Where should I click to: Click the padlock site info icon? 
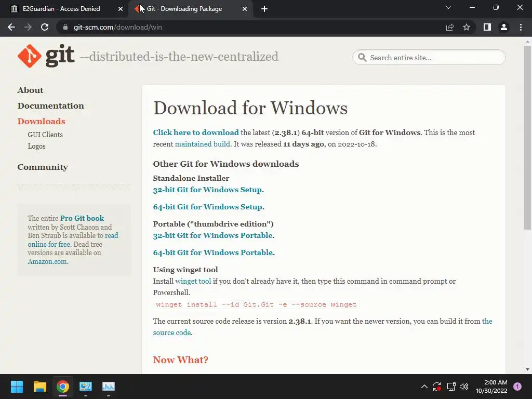[x=65, y=27]
